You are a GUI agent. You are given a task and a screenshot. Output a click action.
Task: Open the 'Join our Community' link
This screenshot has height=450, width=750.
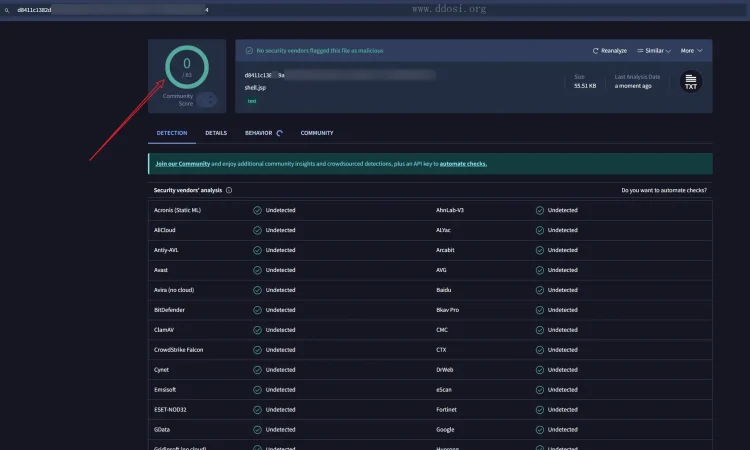(x=183, y=164)
